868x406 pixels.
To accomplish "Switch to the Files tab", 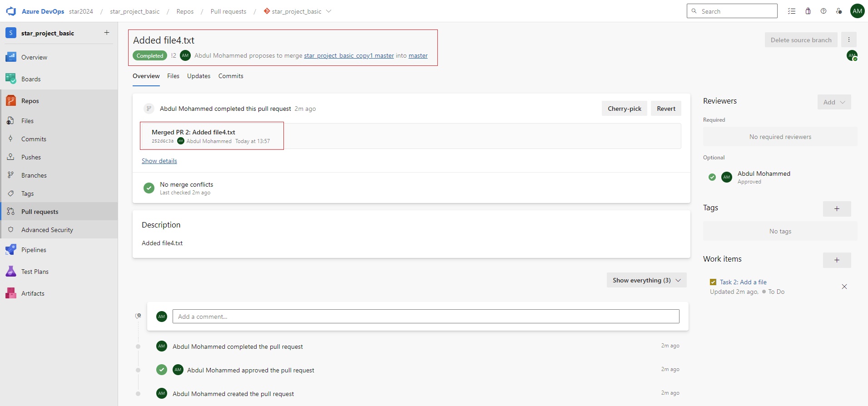I will click(x=173, y=76).
